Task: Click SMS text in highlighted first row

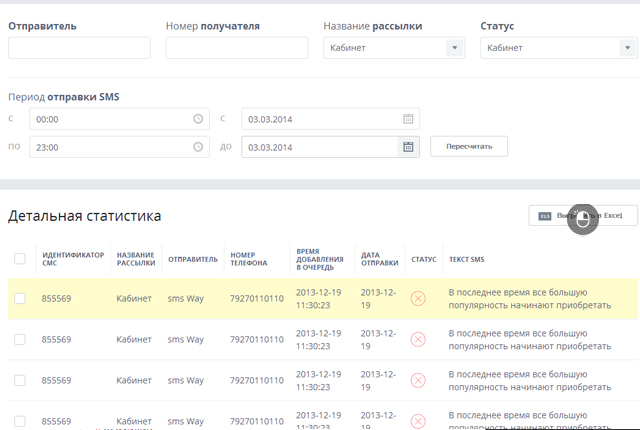Action: tap(530, 299)
